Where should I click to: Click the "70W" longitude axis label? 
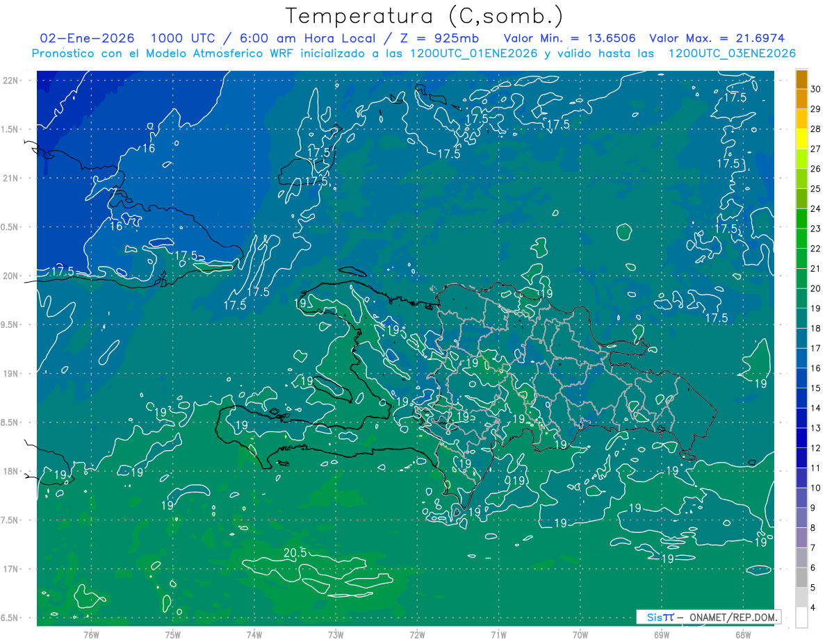pyautogui.click(x=580, y=634)
